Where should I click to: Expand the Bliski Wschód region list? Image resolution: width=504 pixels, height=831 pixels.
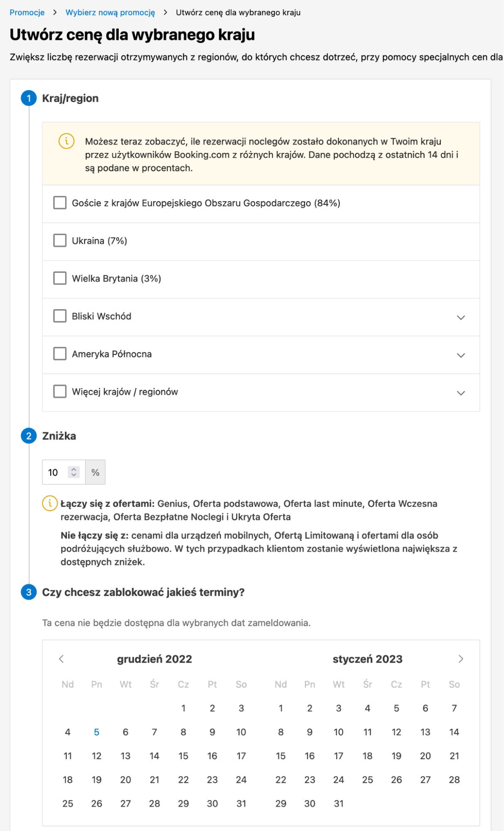[x=460, y=318]
